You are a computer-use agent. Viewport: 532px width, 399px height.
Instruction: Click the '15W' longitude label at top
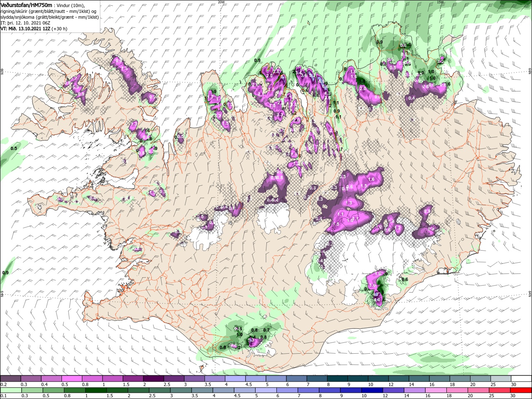pos(441,2)
